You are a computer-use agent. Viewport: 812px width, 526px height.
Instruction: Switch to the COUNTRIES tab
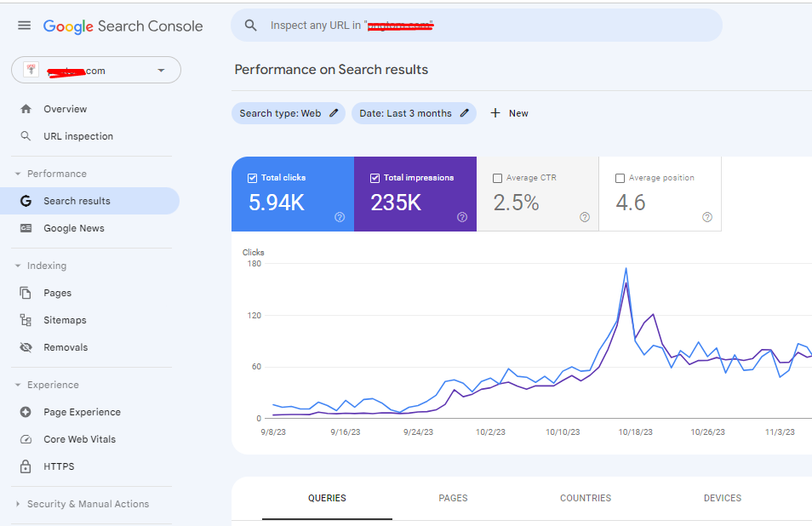[x=586, y=498]
